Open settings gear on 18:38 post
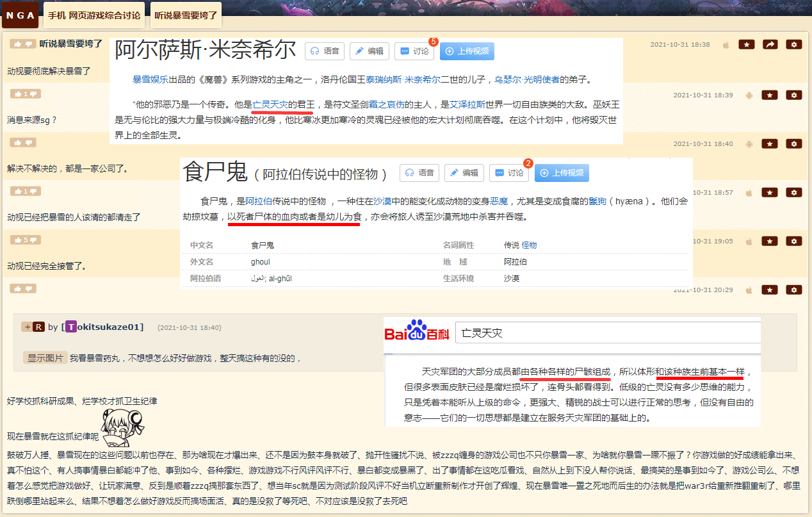 tap(794, 44)
